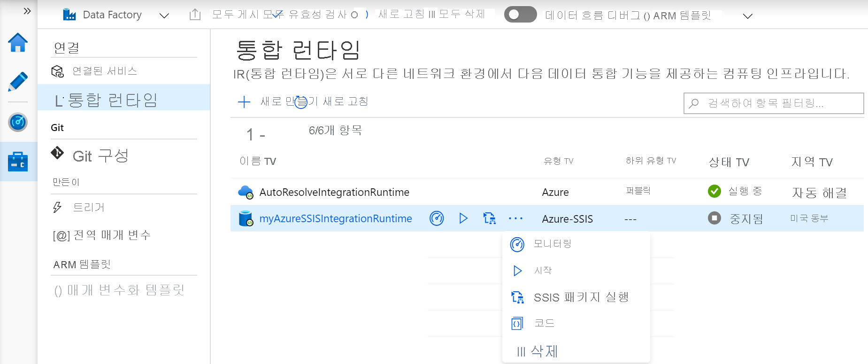Click execute SSIS package icon in row
Screen dimensions: 868x364
pyautogui.click(x=489, y=218)
